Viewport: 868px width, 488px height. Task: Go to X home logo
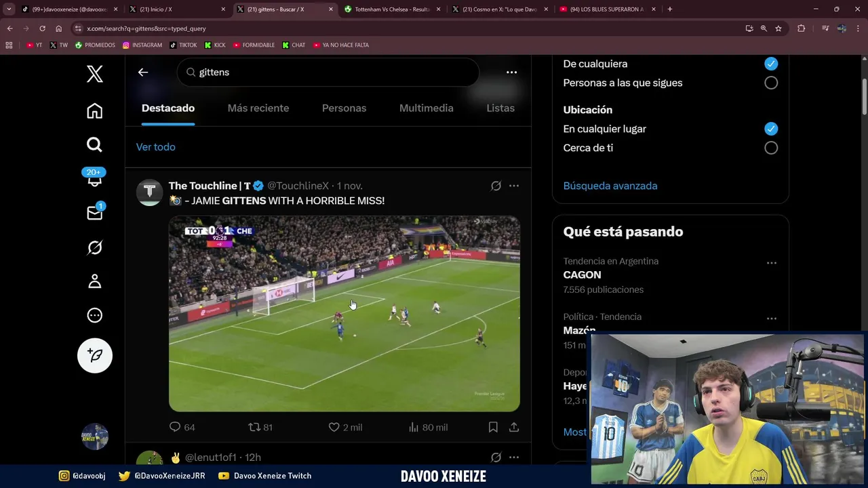(x=95, y=74)
